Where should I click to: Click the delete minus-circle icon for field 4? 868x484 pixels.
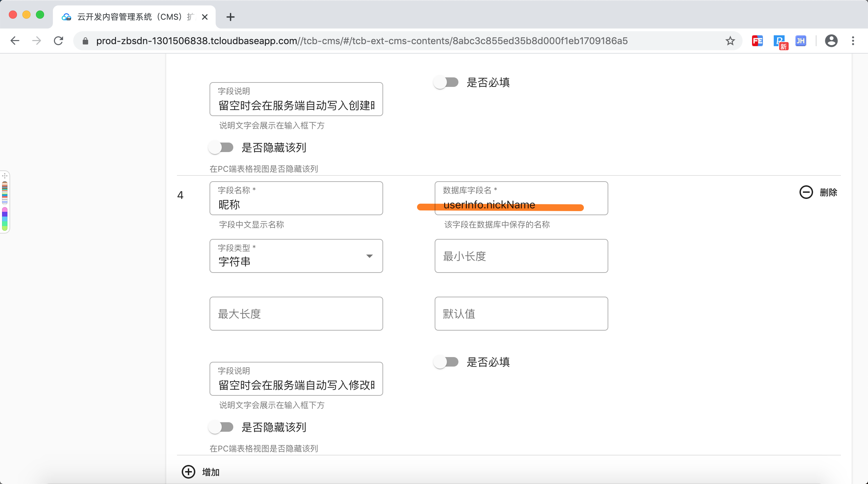tap(806, 192)
